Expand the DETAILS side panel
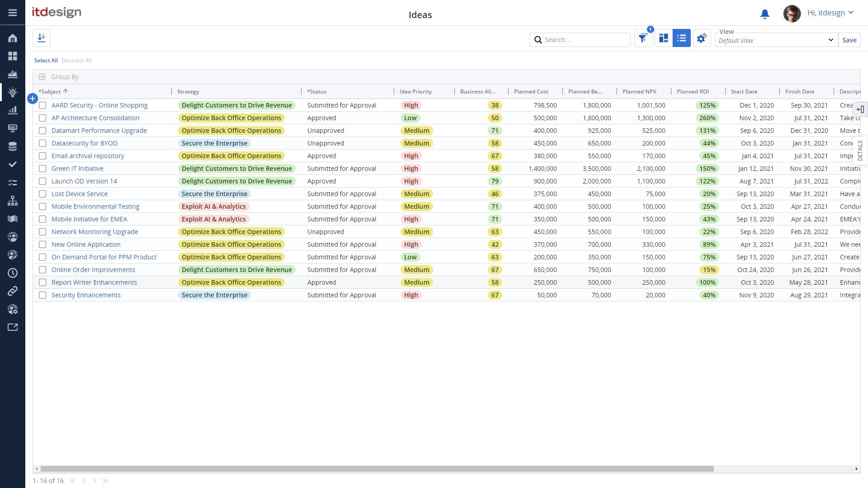This screenshot has width=868, height=488. click(860, 150)
